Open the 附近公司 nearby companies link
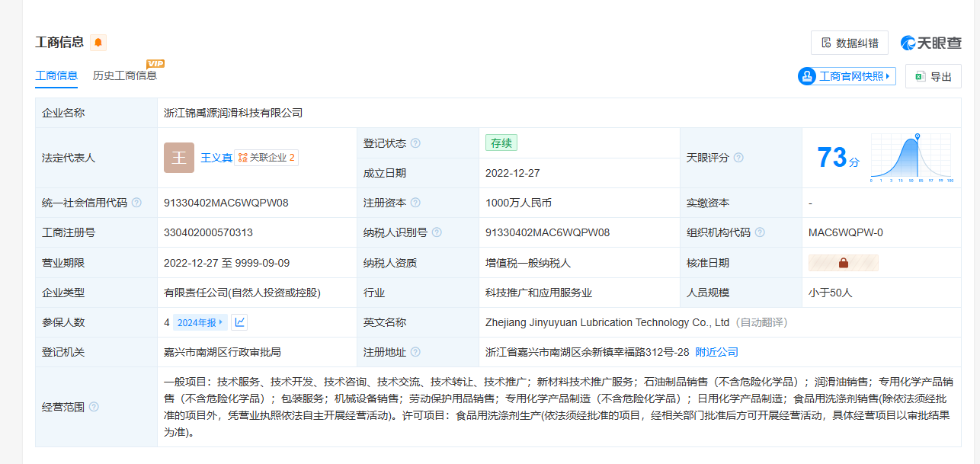 (716, 352)
